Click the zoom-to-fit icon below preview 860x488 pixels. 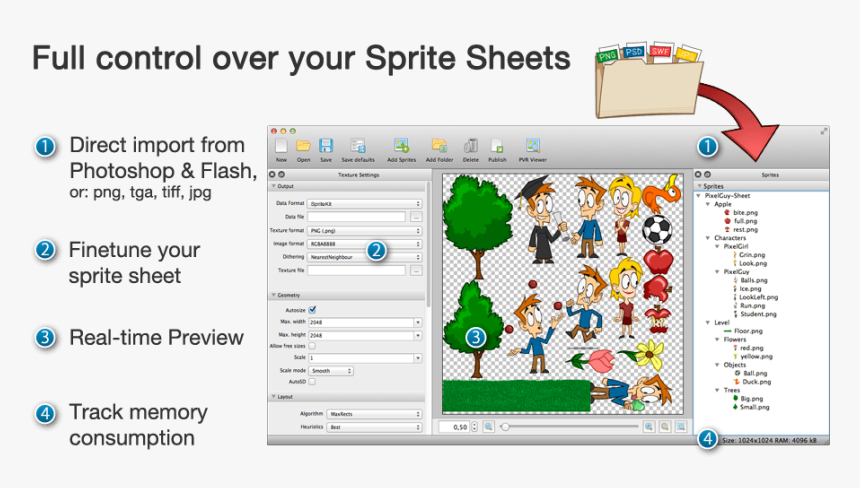[x=681, y=427]
